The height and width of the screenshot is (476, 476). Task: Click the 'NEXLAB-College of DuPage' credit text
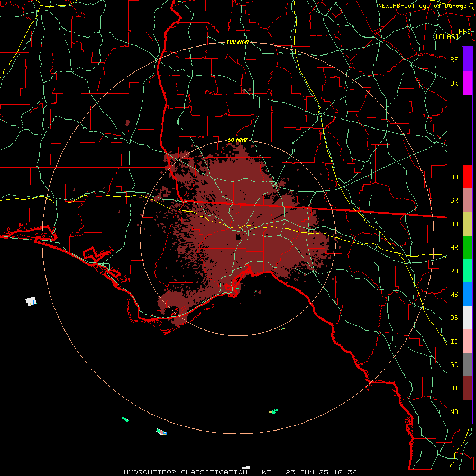pyautogui.click(x=423, y=6)
